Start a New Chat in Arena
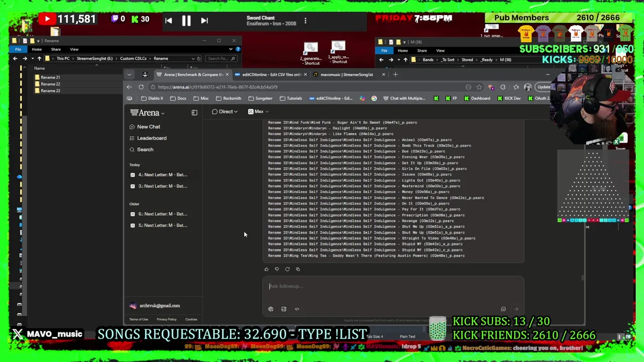 (x=145, y=127)
